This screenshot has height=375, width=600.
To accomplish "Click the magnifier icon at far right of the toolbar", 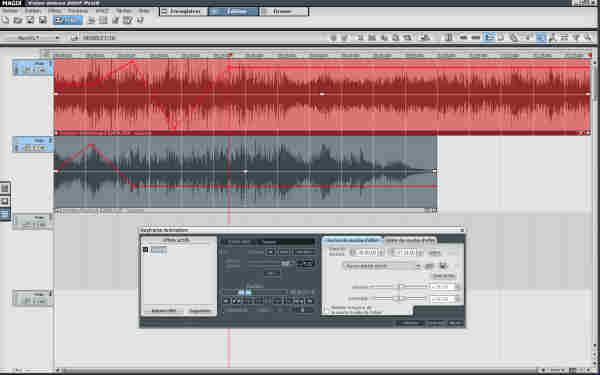I will pyautogui.click(x=588, y=37).
